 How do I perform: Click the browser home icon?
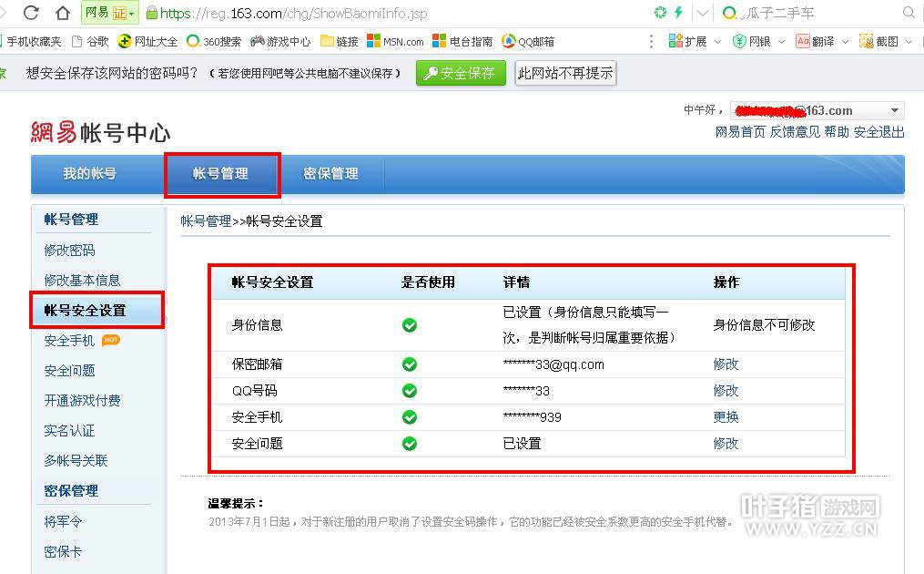(62, 13)
